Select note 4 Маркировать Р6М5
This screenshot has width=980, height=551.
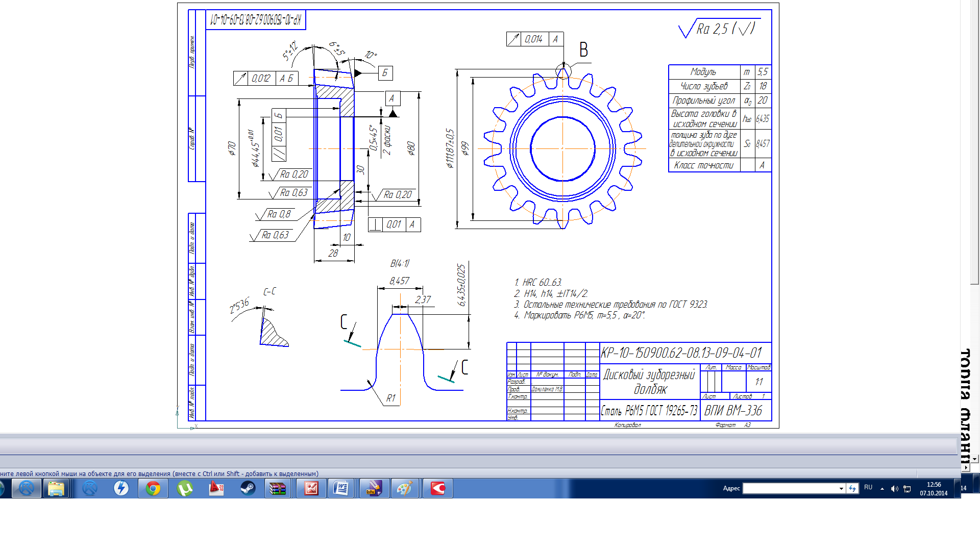click(x=579, y=315)
